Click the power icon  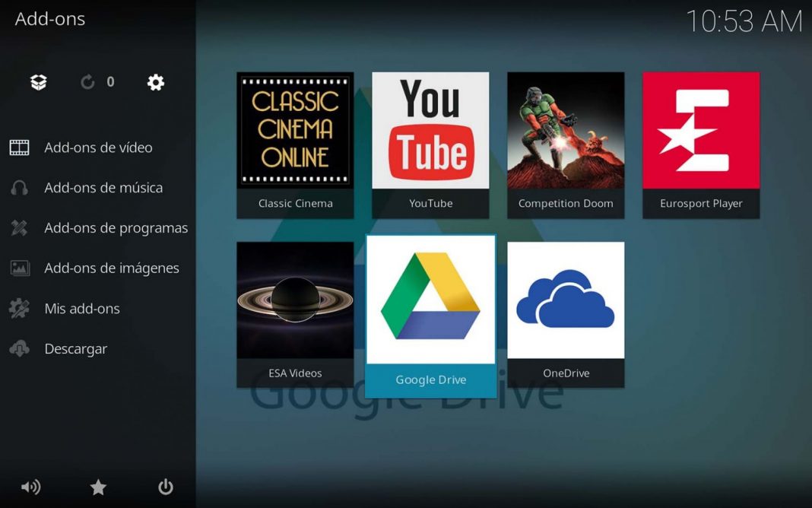click(165, 487)
